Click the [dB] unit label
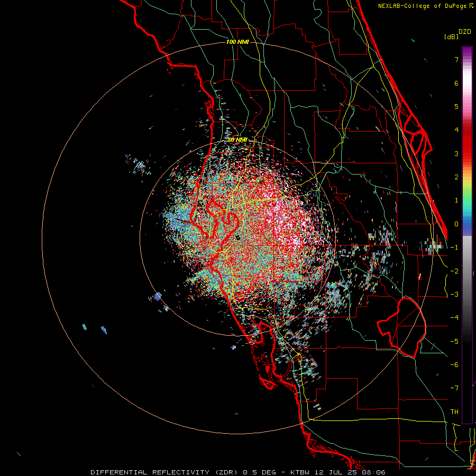The width and height of the screenshot is (476, 476). tap(452, 36)
